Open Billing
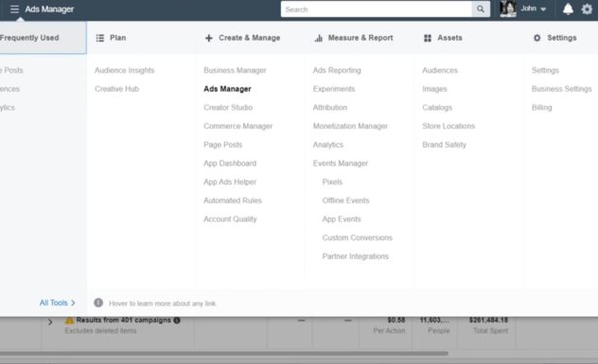 point(541,108)
